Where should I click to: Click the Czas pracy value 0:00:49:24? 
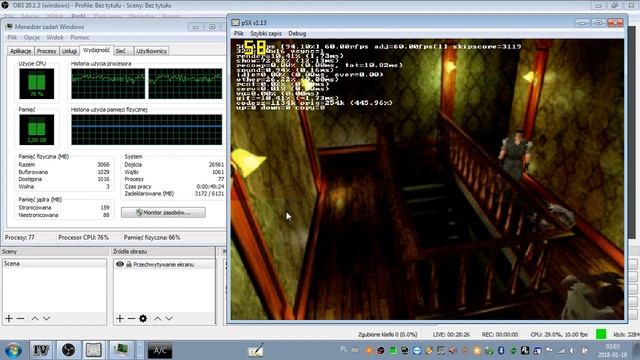click(210, 187)
